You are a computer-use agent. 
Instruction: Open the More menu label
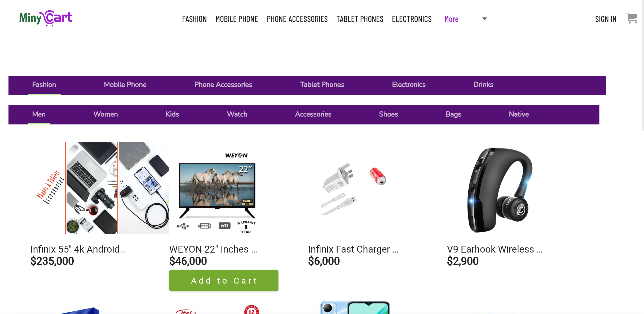tap(451, 19)
